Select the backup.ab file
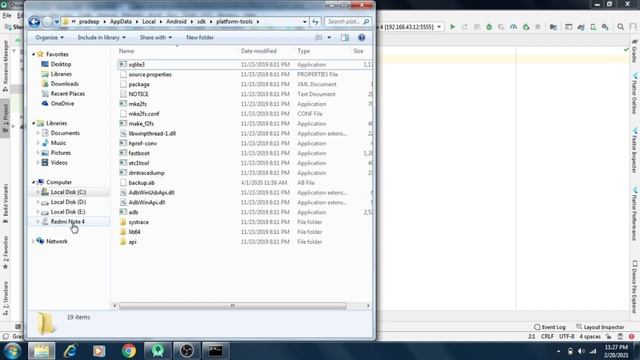640x360 pixels. tap(141, 183)
